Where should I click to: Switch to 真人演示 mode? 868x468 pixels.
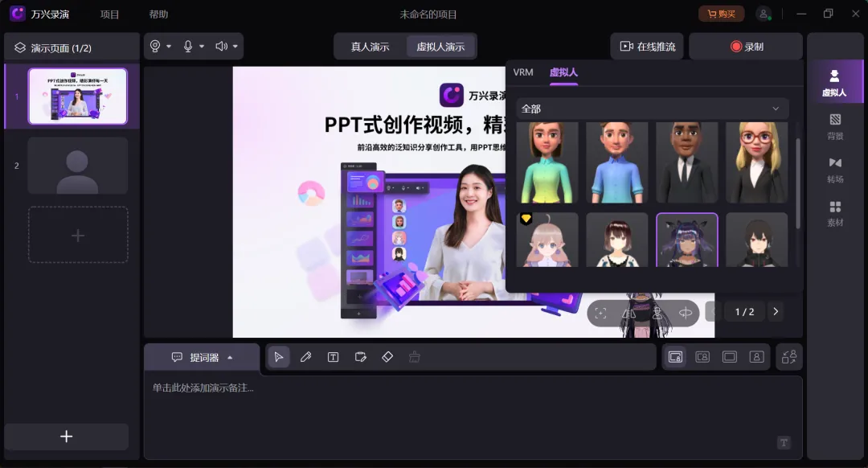(x=370, y=47)
